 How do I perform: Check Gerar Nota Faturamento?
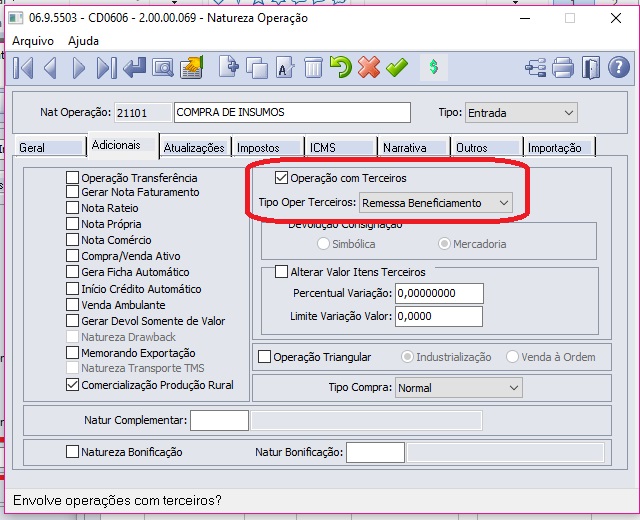tap(72, 192)
